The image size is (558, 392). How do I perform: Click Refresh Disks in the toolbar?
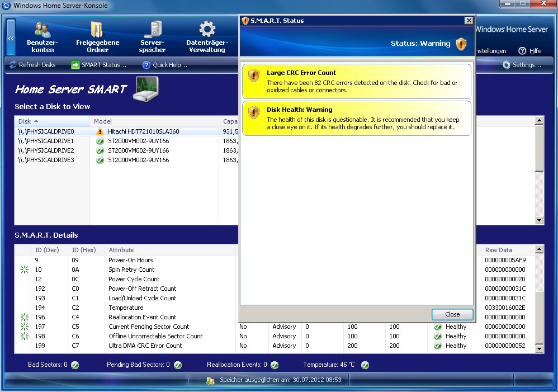coord(32,65)
